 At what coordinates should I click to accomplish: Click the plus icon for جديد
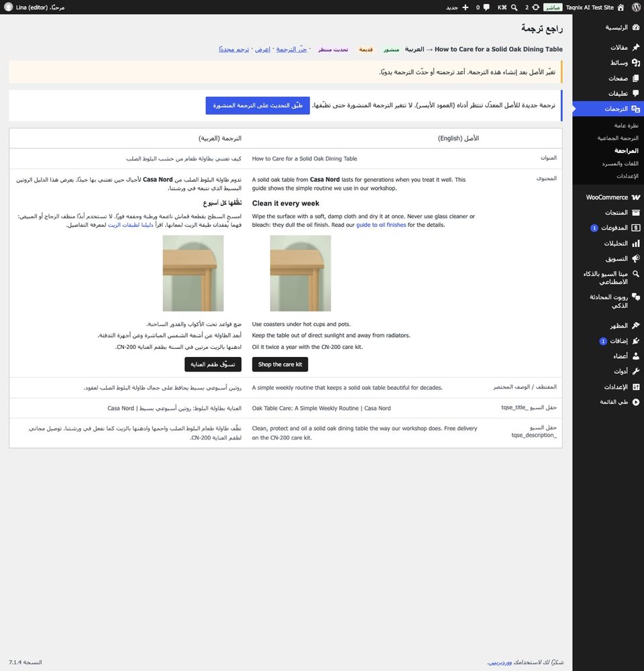[466, 7]
